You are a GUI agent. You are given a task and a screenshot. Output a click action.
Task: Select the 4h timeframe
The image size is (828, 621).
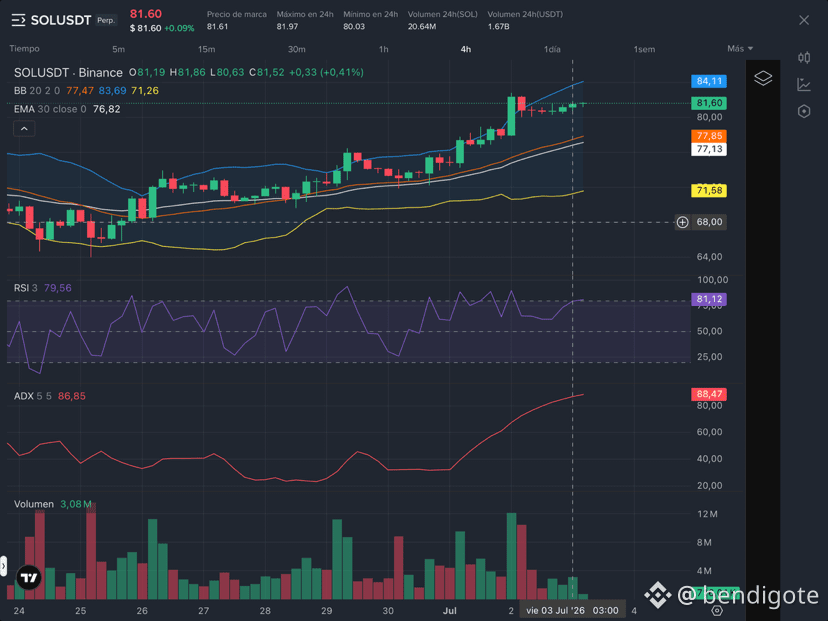click(x=466, y=49)
